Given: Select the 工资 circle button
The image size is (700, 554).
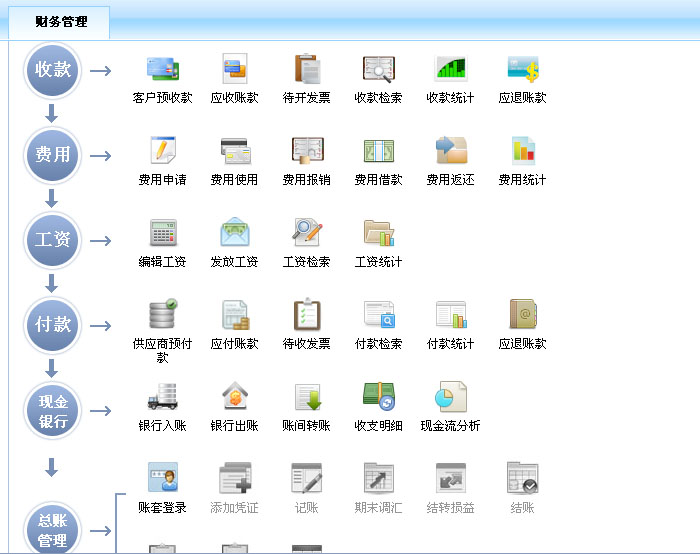Looking at the screenshot, I should [x=53, y=240].
